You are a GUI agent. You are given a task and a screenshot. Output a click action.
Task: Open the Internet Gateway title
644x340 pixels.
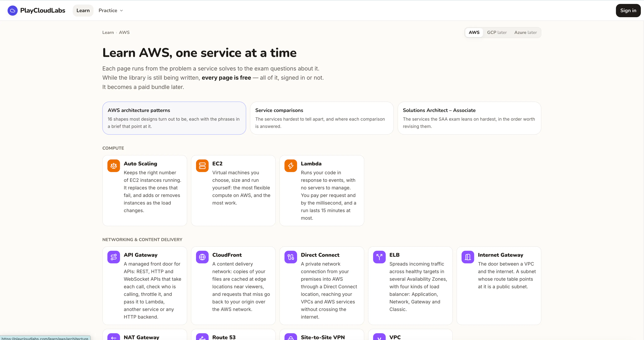pyautogui.click(x=501, y=255)
